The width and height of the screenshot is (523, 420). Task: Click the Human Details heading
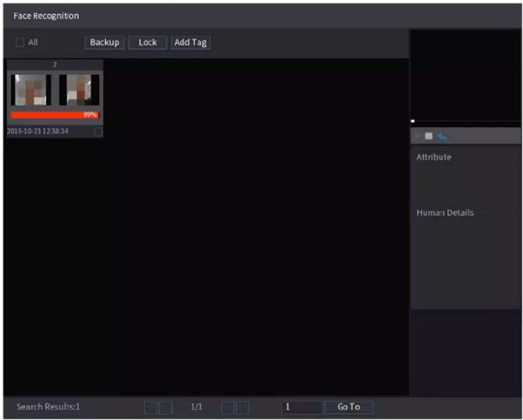(445, 213)
